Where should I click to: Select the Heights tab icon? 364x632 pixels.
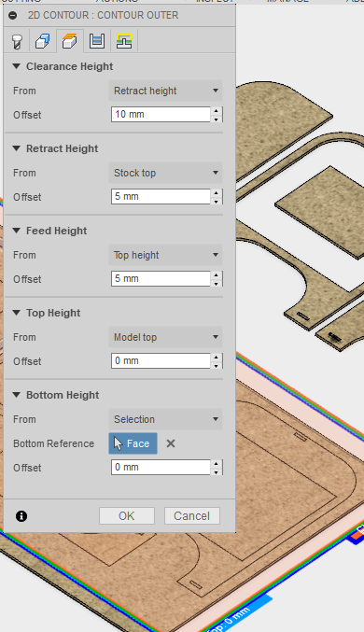(70, 41)
